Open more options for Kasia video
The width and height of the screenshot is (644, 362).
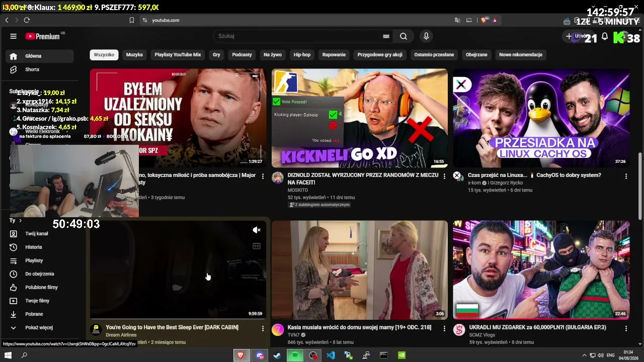(444, 328)
